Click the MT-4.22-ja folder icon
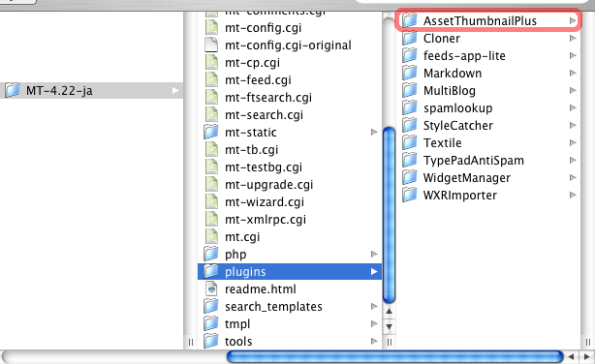The height and width of the screenshot is (364, 595). pos(13,91)
